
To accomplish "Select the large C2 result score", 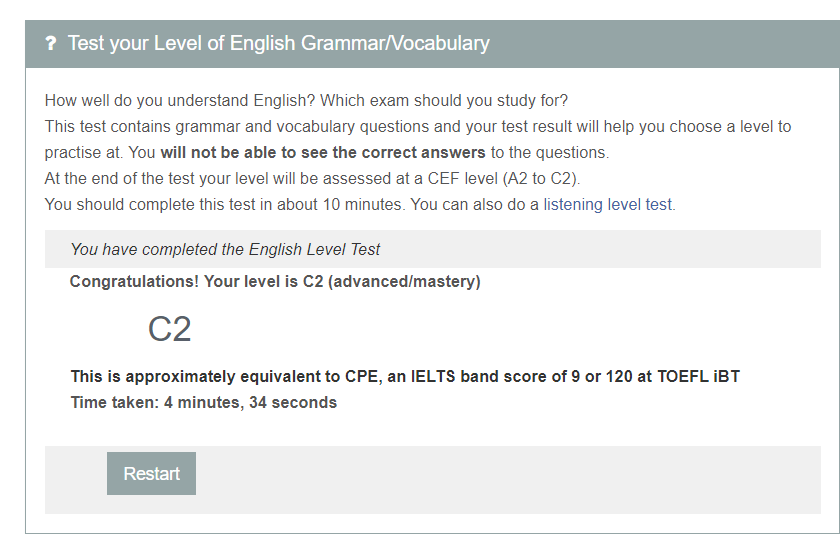I will click(169, 329).
